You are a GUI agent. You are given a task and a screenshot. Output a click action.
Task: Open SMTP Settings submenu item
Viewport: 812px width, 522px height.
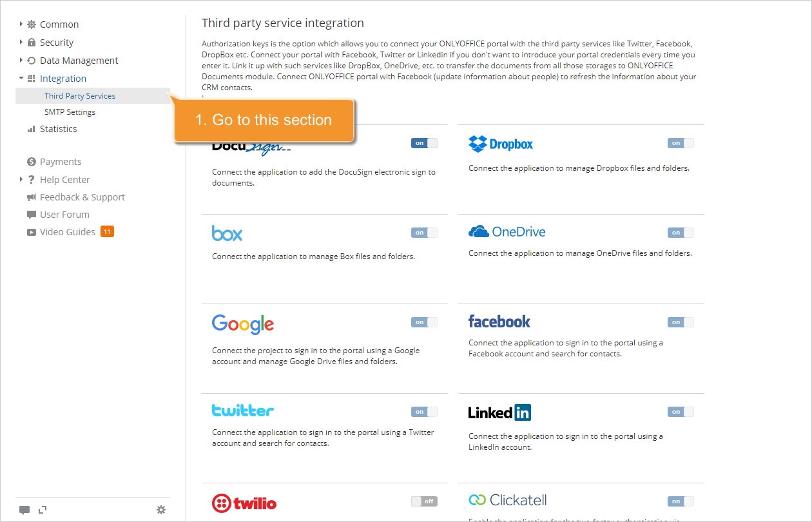tap(70, 112)
